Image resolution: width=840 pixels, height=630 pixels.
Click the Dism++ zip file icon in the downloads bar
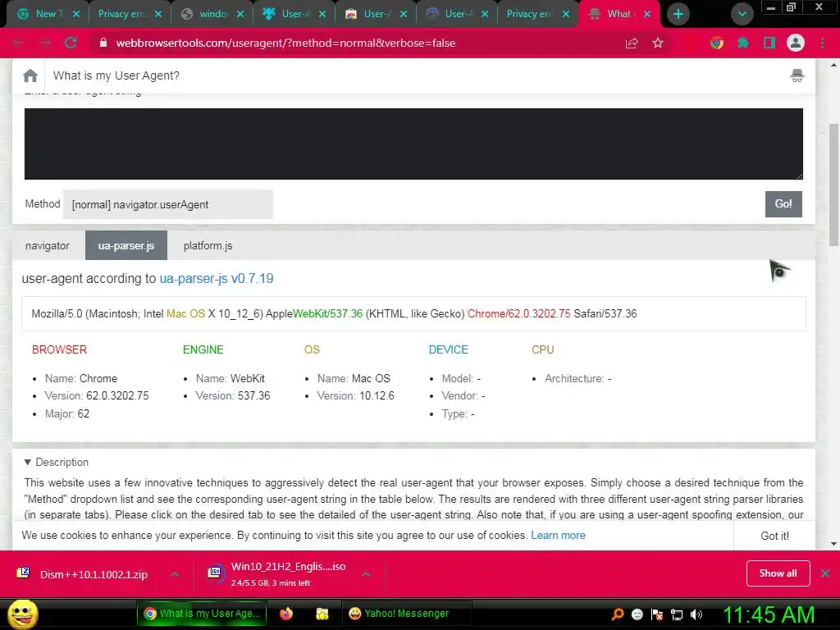pyautogui.click(x=23, y=573)
